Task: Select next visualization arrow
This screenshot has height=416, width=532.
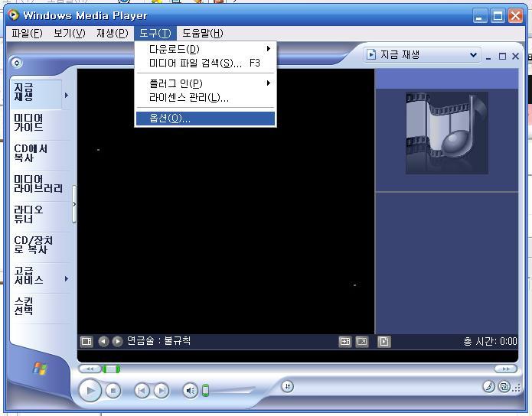Action: click(x=117, y=341)
